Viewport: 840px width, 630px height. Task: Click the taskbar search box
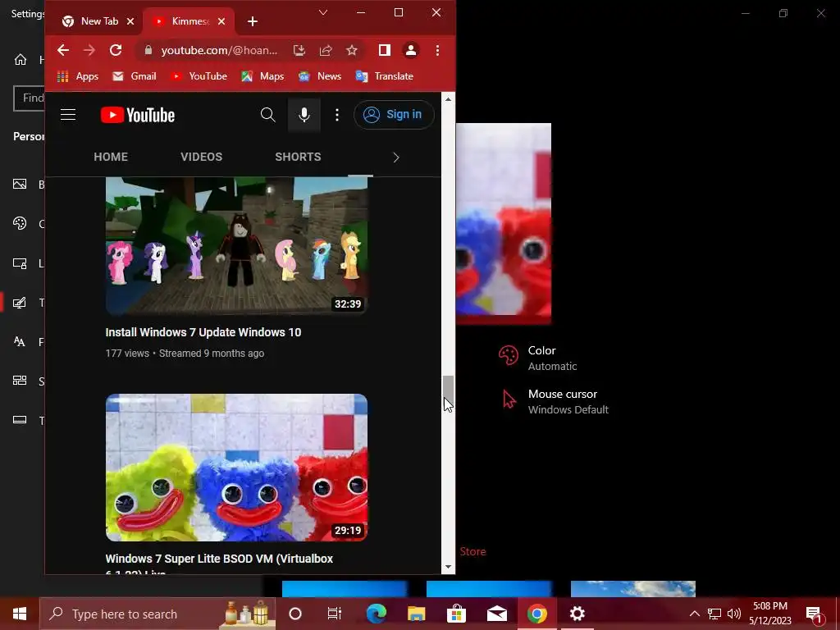coord(157,614)
